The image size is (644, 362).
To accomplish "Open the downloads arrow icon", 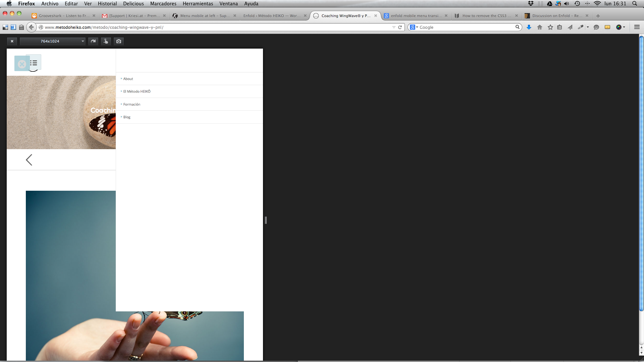I will (529, 27).
